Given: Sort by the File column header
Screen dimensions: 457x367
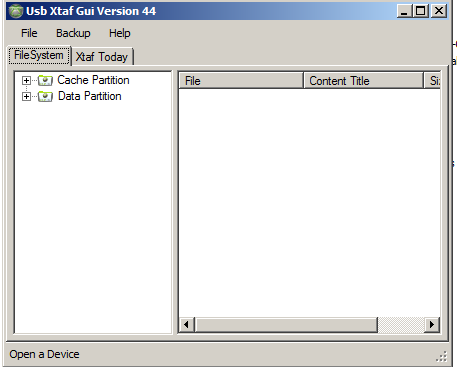Looking at the screenshot, I should [x=241, y=81].
